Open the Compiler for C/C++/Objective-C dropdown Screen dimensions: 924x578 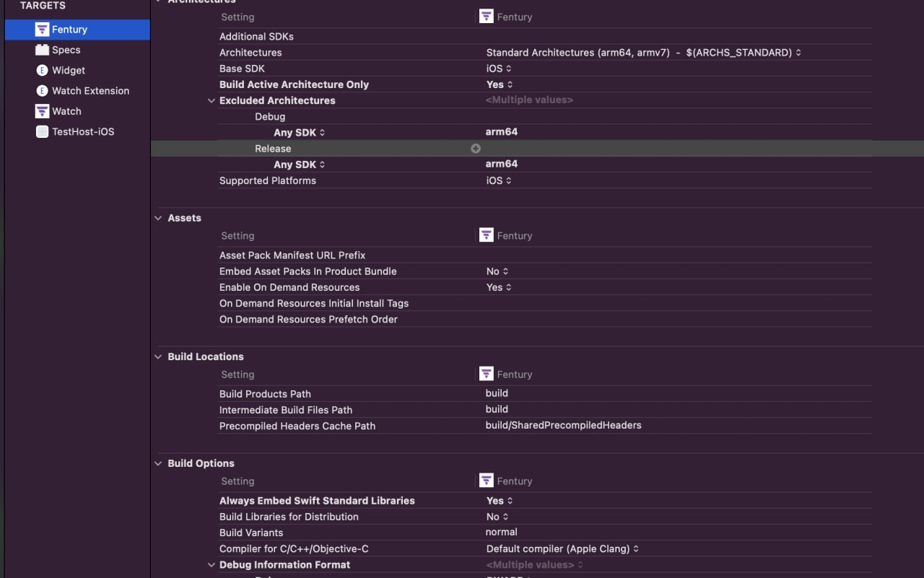562,548
